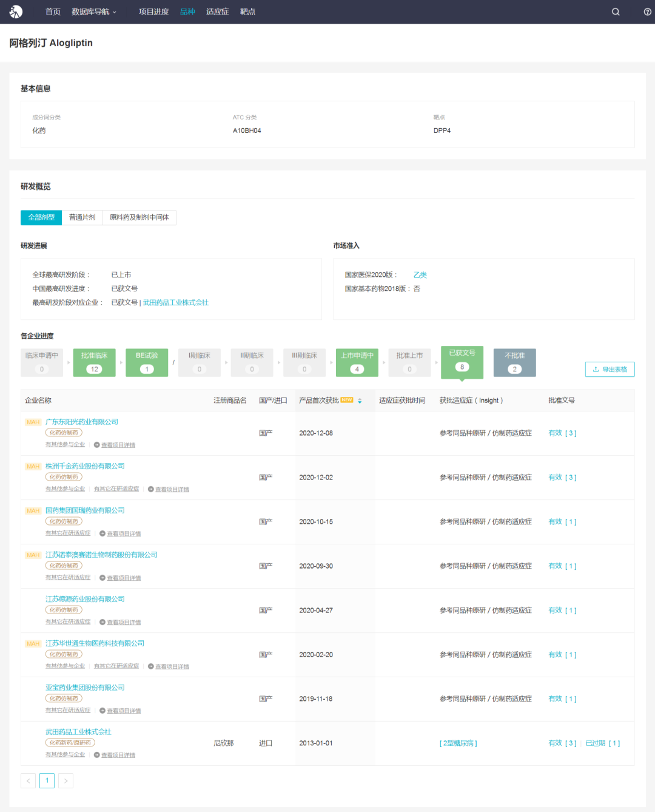Filter by 批准临床 stage with 12
Viewport: 655px width, 812px height.
point(95,362)
